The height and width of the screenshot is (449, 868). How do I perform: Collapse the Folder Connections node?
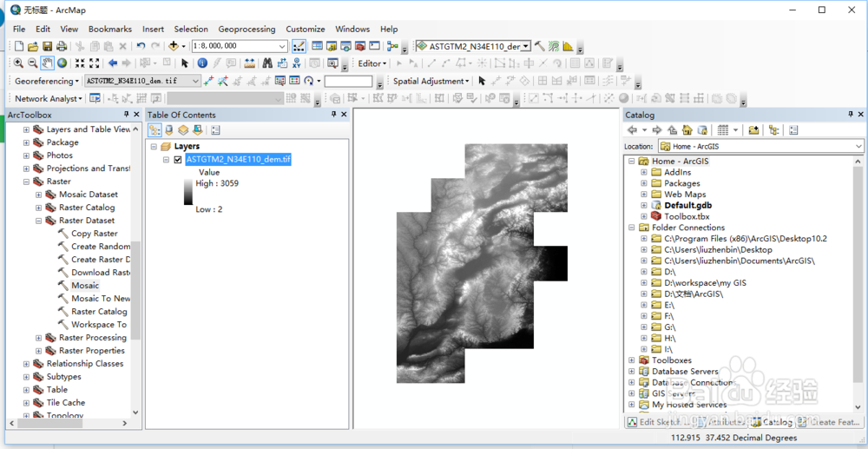click(x=632, y=228)
